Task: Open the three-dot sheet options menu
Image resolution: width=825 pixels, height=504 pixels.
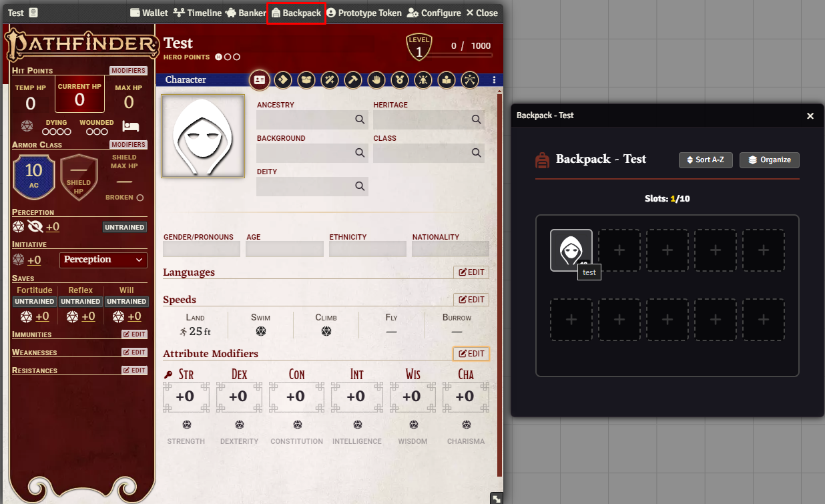Action: pyautogui.click(x=494, y=80)
